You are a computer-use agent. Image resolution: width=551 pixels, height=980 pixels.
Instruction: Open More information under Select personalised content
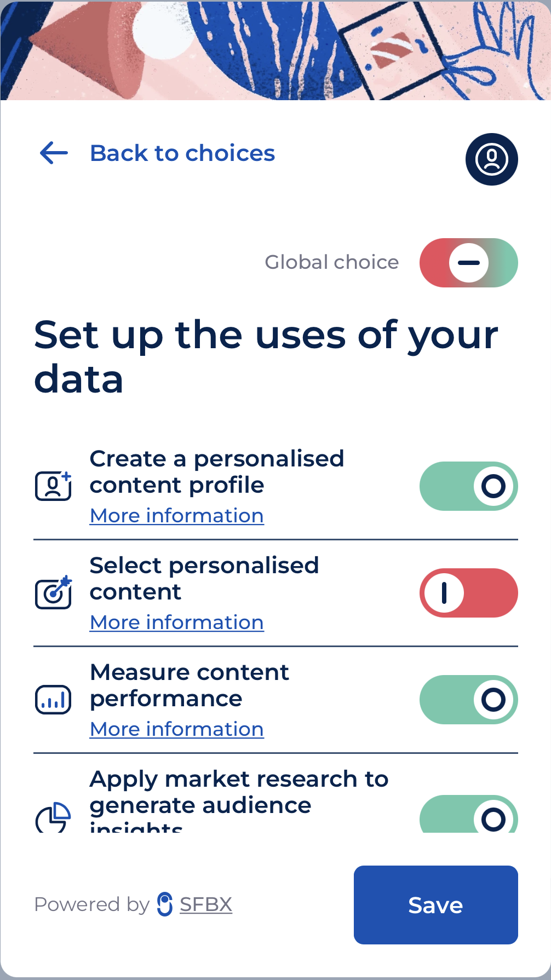[176, 622]
